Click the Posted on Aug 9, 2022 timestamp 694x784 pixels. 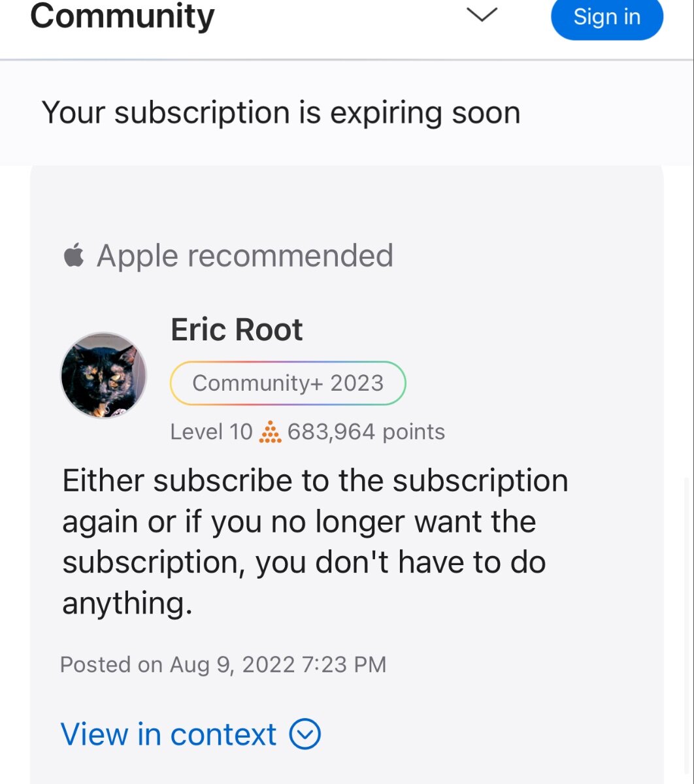(223, 664)
